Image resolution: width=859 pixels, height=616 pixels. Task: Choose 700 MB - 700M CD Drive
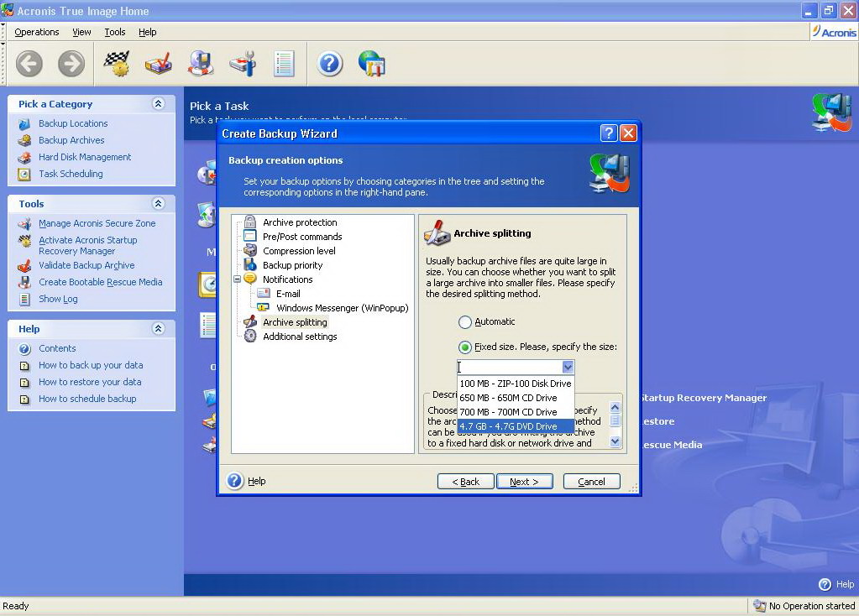[x=516, y=412]
